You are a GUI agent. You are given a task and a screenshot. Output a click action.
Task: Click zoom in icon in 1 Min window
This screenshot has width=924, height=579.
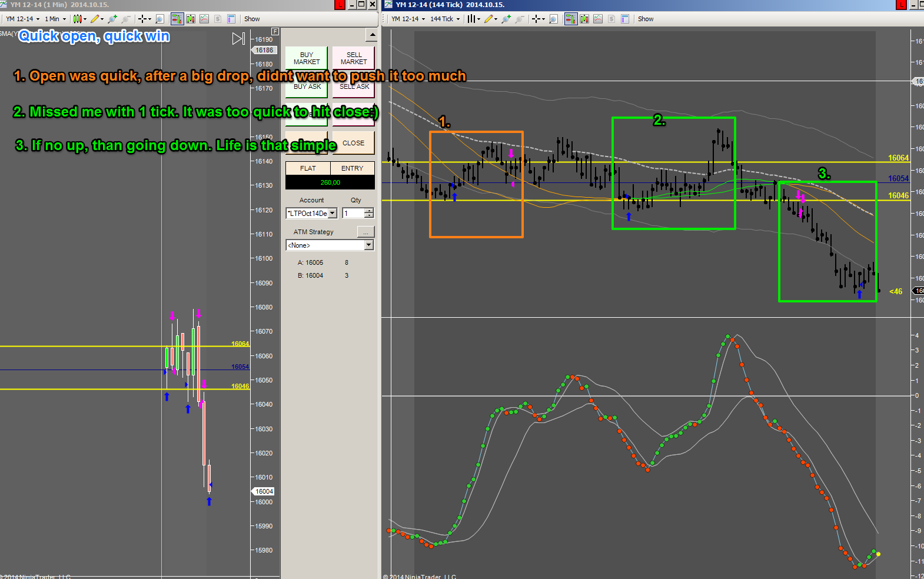click(x=112, y=19)
